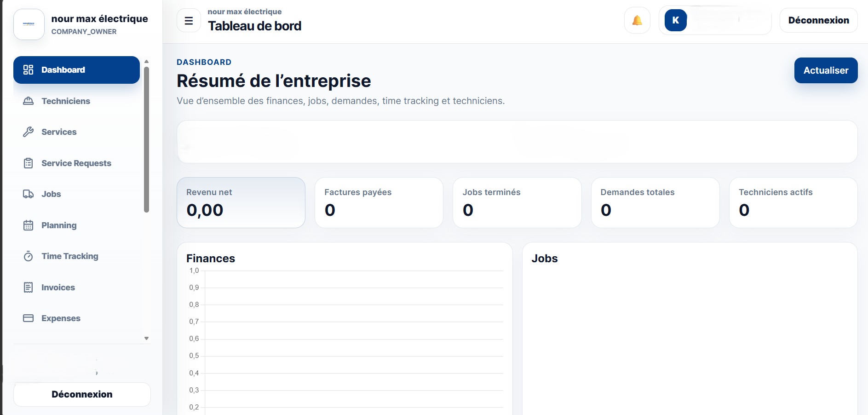This screenshot has width=868, height=415.
Task: Select the Jobs terminés card
Action: [517, 202]
